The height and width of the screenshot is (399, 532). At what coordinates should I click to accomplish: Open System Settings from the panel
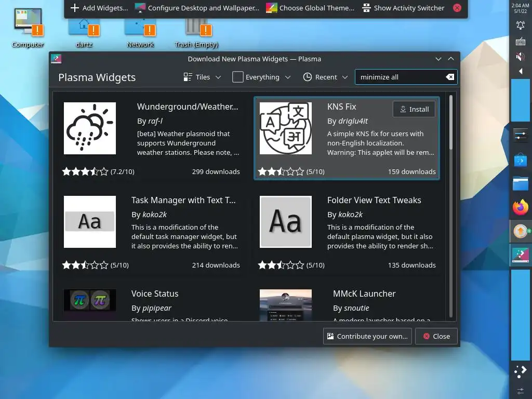[x=521, y=136]
